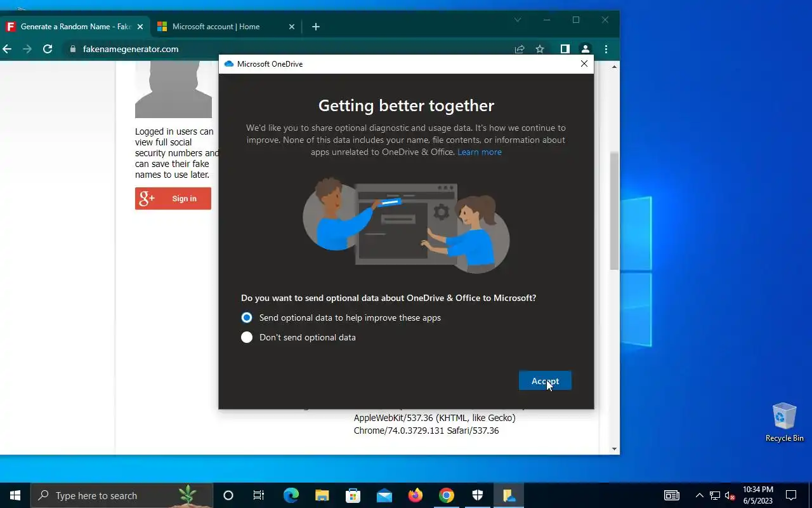
Task: Open Task View
Action: 259,495
